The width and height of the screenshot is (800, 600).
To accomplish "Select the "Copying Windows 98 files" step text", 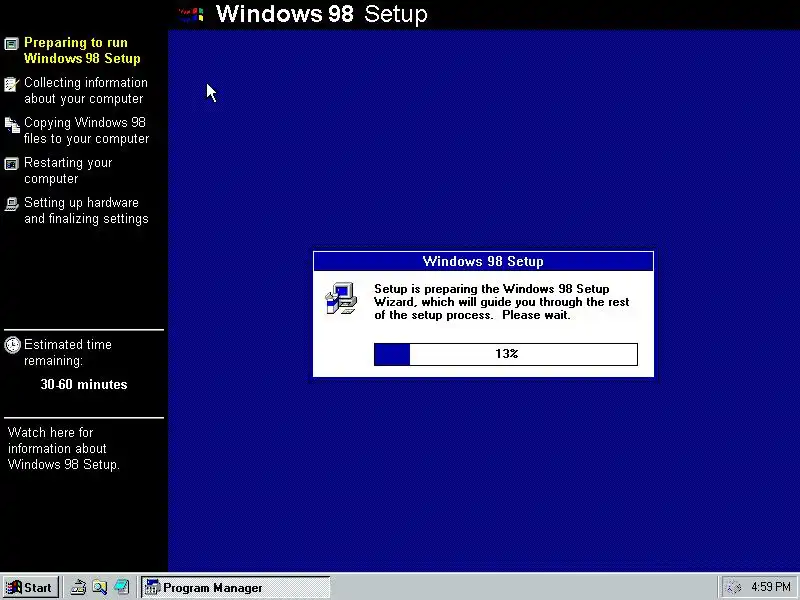I will tap(87, 131).
